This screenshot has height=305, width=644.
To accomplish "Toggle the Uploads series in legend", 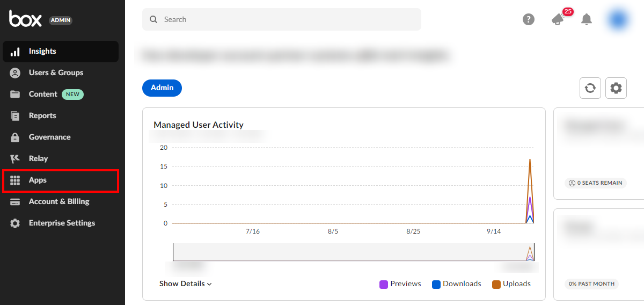I will (511, 284).
